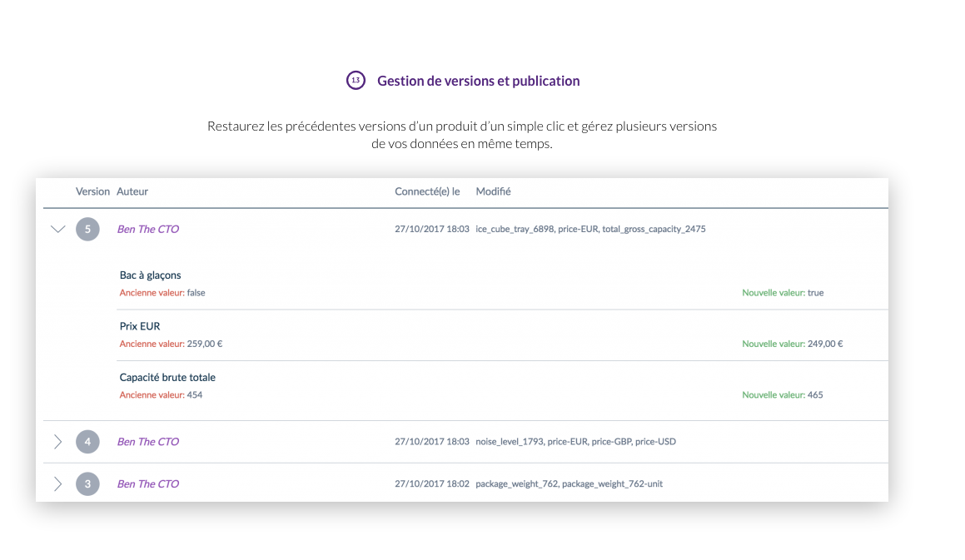The image size is (965, 560).
Task: Select the Prix EUR change entry
Action: 140,326
